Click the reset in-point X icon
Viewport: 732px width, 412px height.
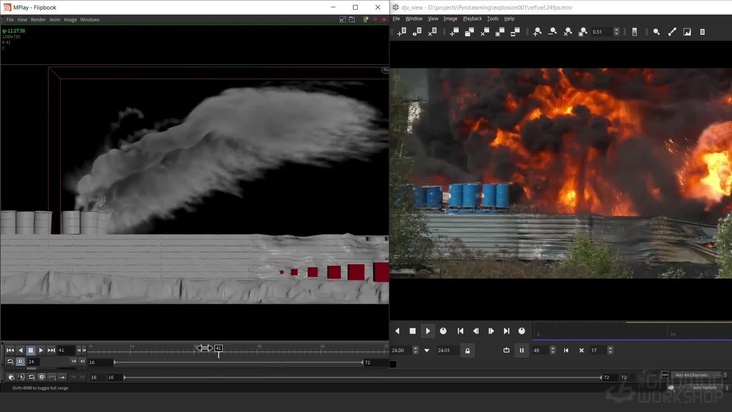click(x=581, y=350)
